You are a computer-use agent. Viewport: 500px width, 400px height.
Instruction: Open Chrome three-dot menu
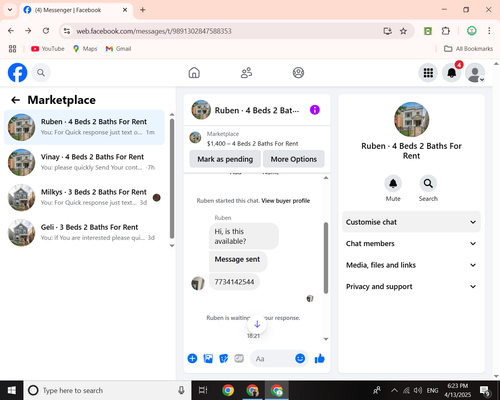pyautogui.click(x=489, y=31)
